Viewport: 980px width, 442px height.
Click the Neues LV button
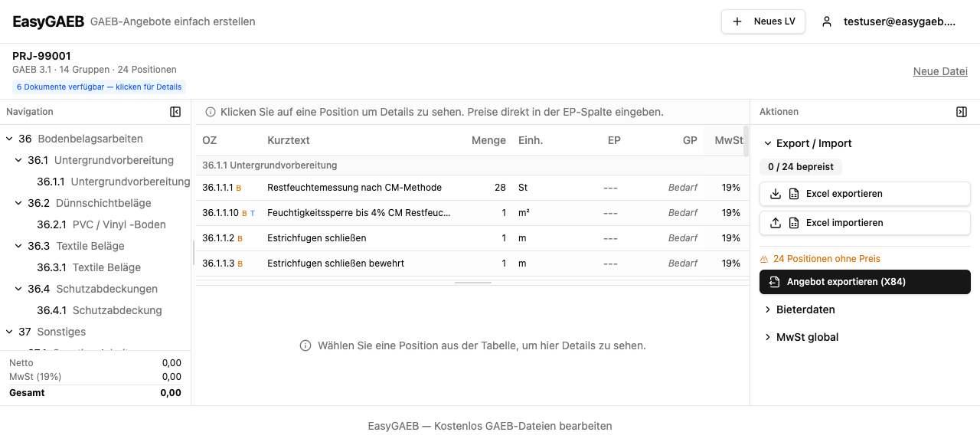coord(763,21)
